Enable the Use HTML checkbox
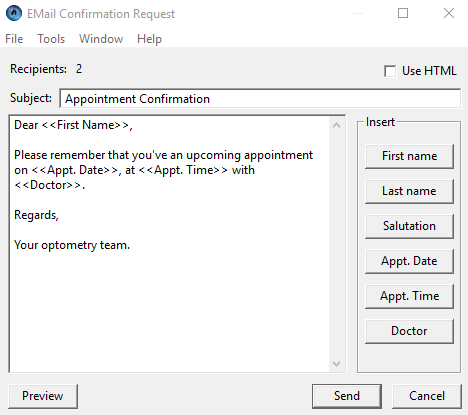The height and width of the screenshot is (415, 468). click(390, 71)
